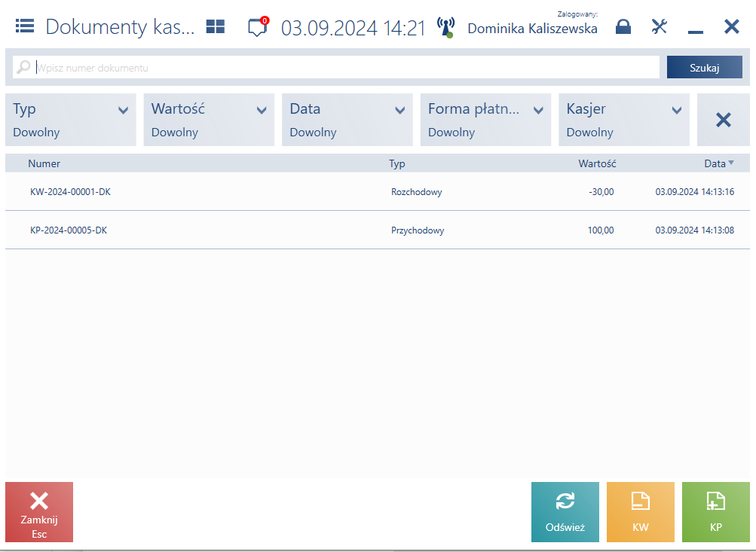Click date 03.09.2024 14:13:16
756x552 pixels.
(695, 192)
